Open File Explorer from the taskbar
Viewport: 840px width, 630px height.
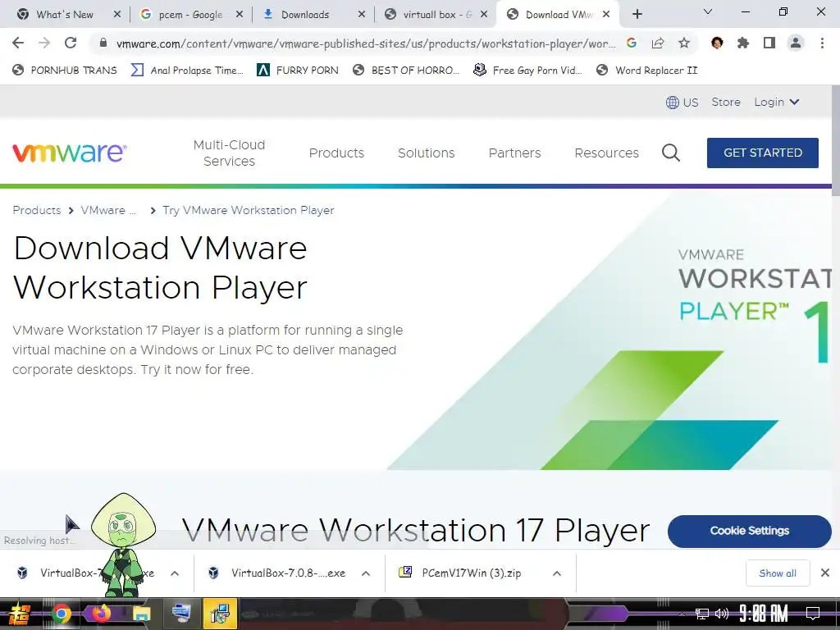pos(141,614)
